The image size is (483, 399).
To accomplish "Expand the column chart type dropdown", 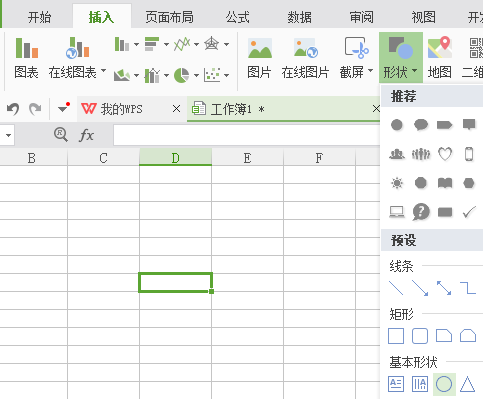I will point(136,44).
